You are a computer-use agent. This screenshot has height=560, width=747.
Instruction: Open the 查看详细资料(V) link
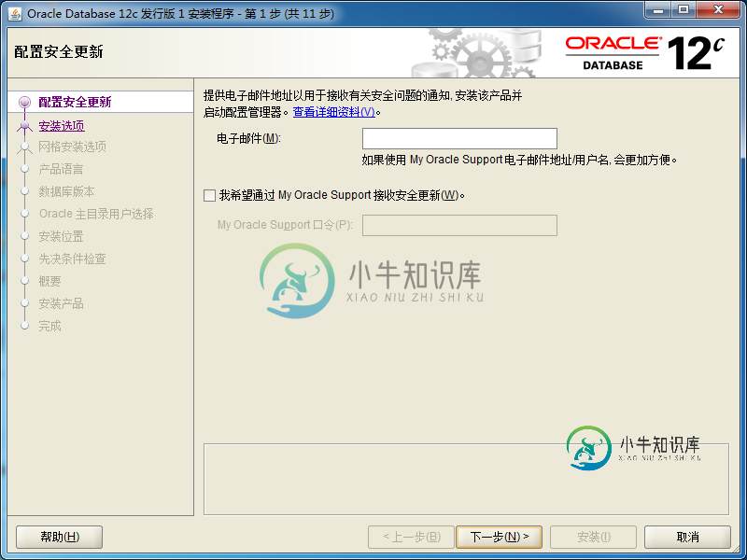click(x=334, y=112)
